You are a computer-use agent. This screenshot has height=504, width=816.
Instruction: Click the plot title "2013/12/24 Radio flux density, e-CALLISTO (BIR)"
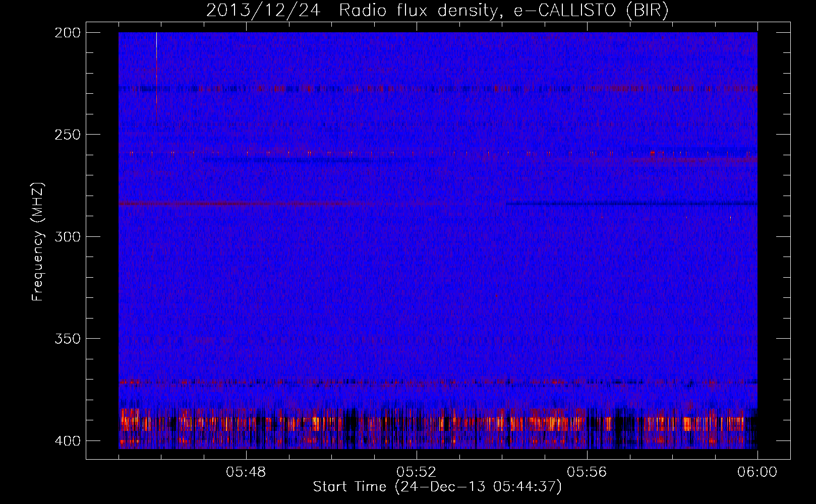437,11
